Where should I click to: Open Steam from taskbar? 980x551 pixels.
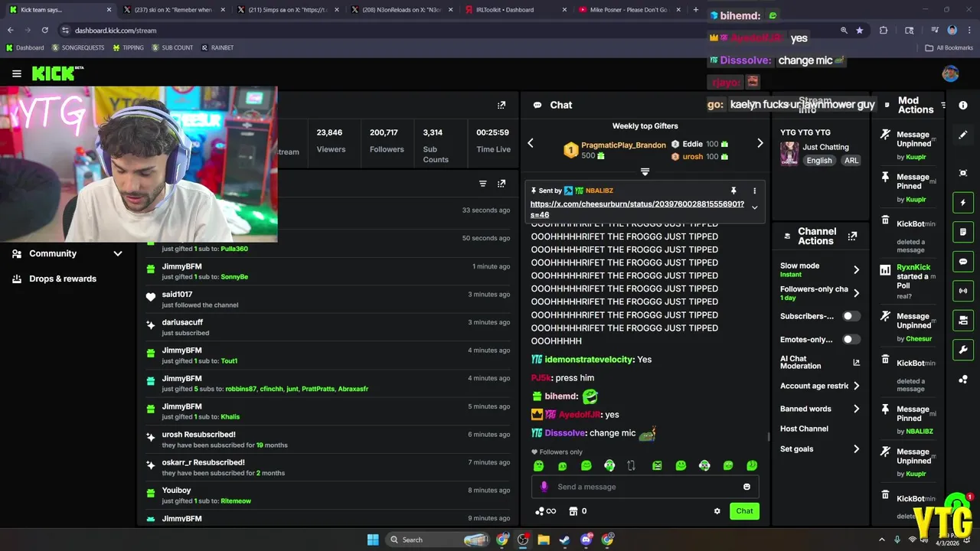pos(564,540)
